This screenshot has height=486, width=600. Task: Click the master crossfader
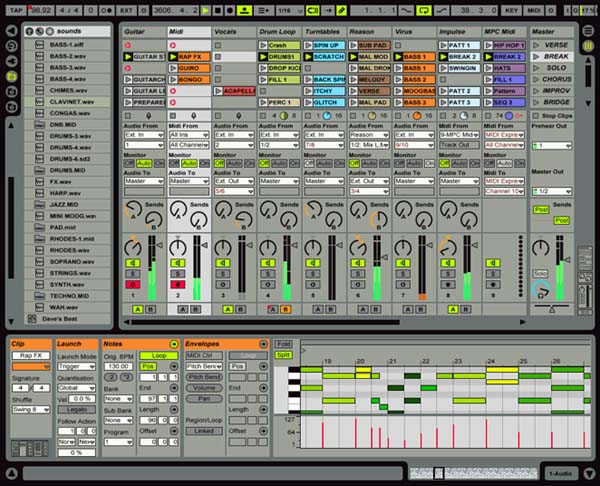point(552,308)
